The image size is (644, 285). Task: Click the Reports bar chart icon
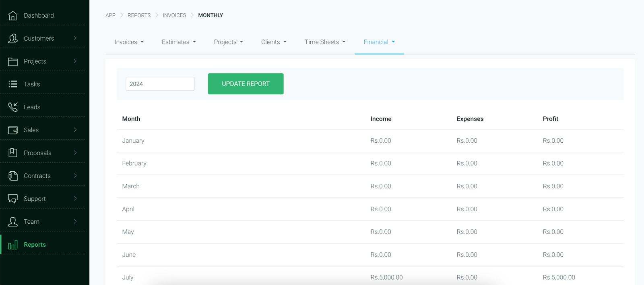click(x=13, y=245)
